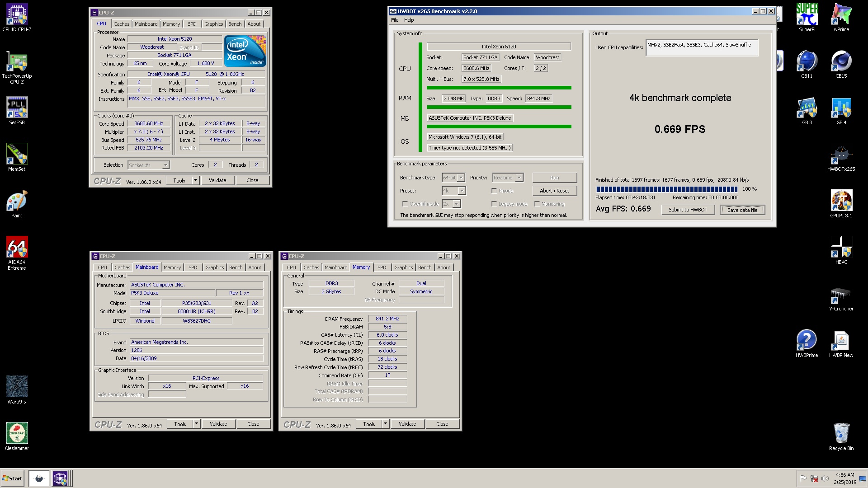Open the MemSet desktop shortcut

click(17, 157)
